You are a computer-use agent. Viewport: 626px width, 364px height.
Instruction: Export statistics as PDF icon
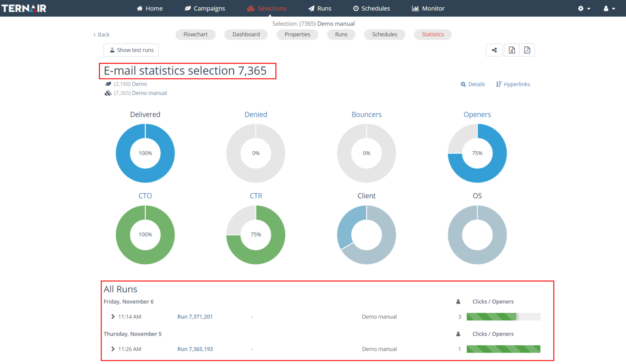coord(527,50)
